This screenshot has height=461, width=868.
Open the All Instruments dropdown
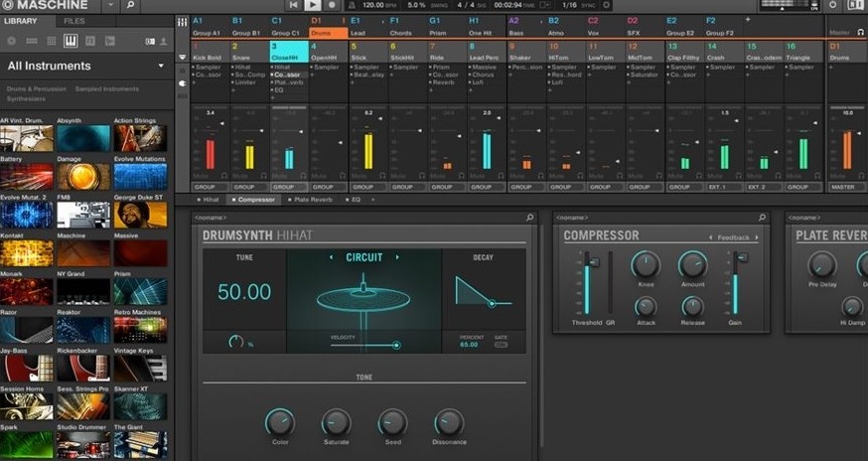click(x=161, y=66)
